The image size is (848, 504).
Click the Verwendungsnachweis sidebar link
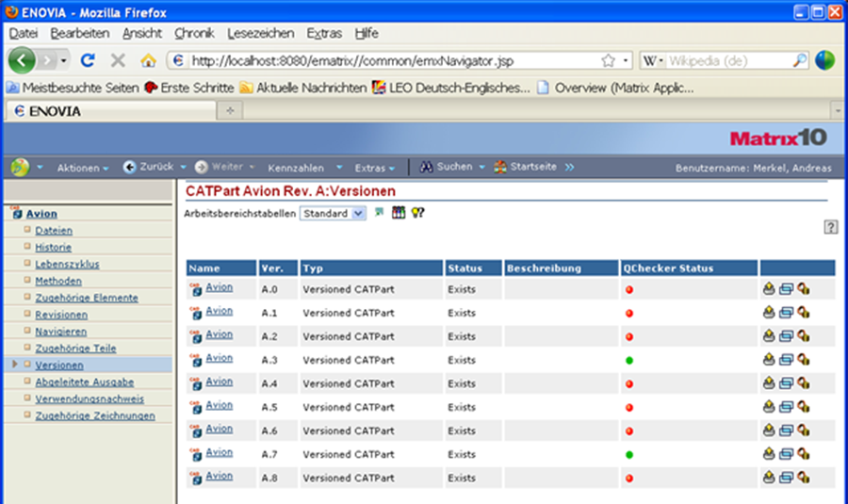[x=90, y=399]
